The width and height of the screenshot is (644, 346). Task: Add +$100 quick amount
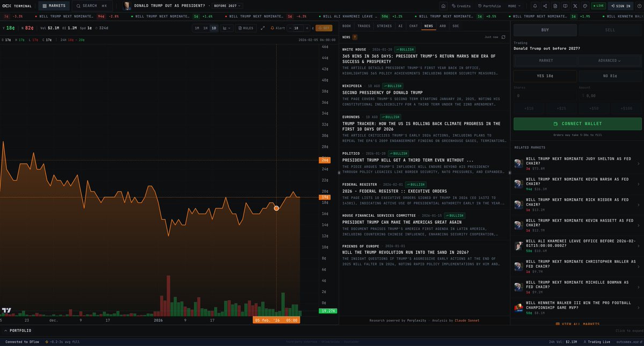click(626, 108)
